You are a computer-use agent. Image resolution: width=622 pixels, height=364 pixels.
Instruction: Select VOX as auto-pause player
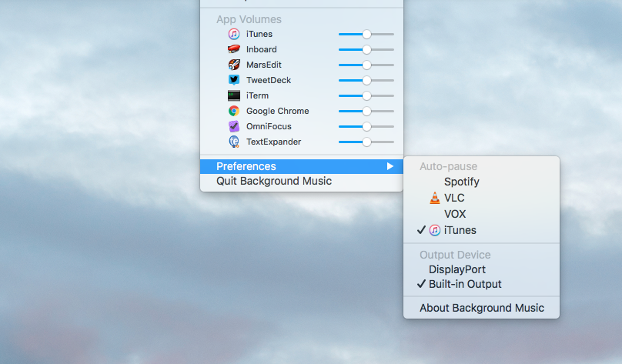click(482, 214)
